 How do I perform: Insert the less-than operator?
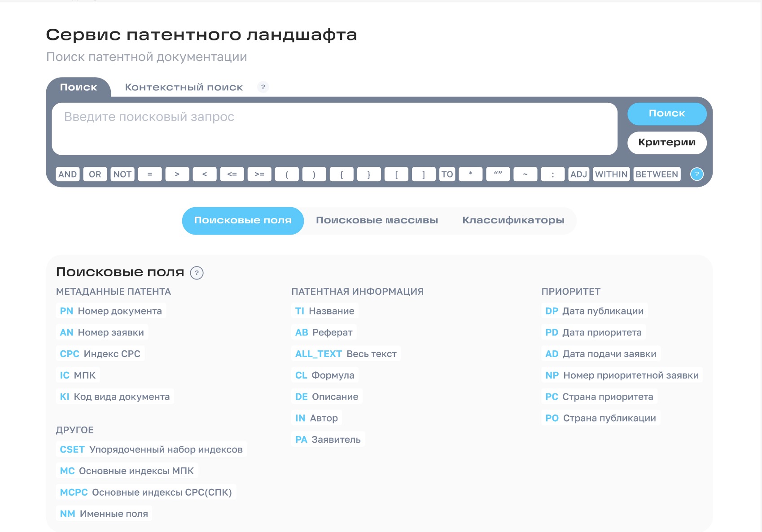pyautogui.click(x=205, y=174)
